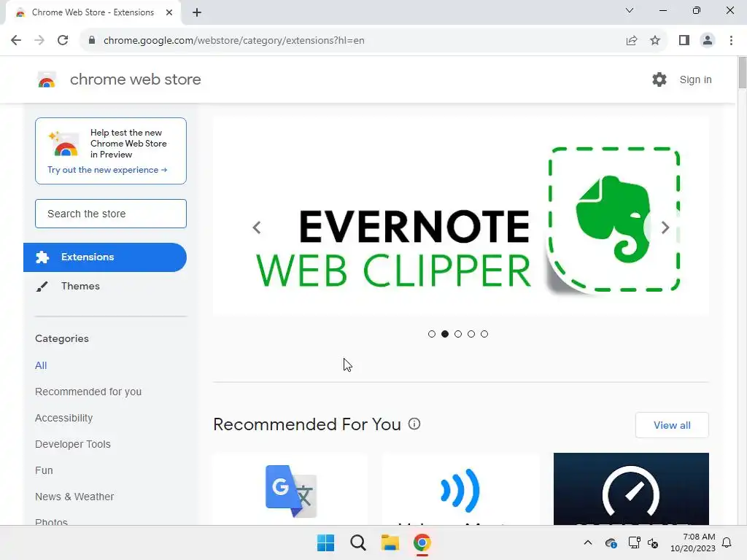Open the Google Translate extension card
This screenshot has width=747, height=560.
pyautogui.click(x=290, y=489)
